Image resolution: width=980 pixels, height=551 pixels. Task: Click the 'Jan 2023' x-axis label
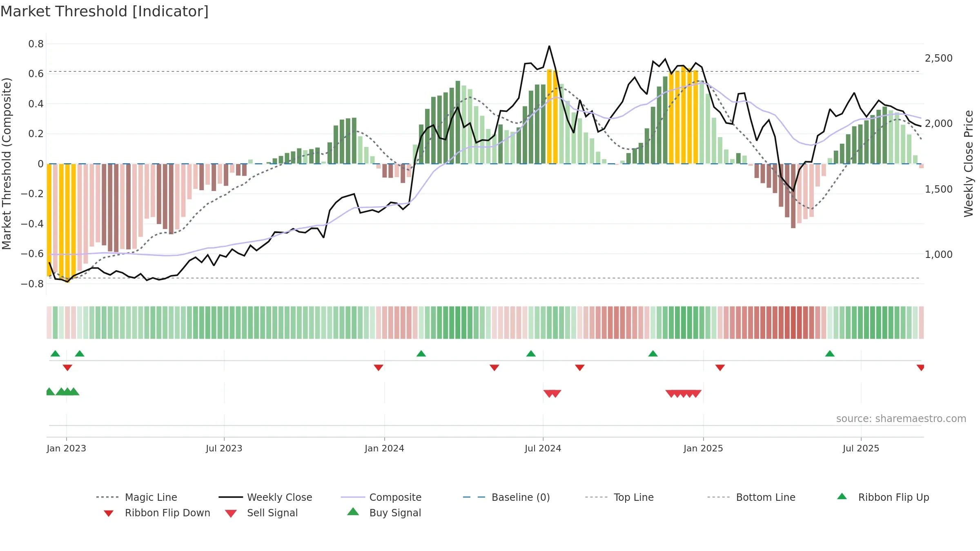pos(67,448)
